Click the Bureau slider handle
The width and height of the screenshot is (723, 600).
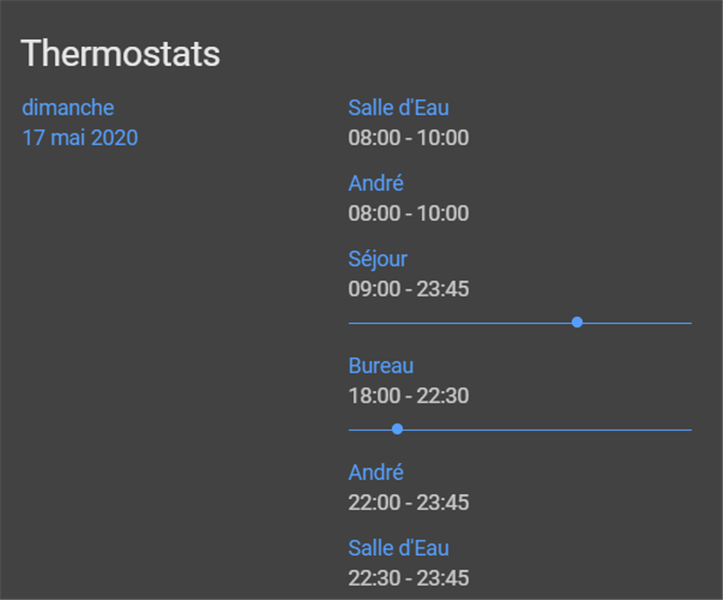[x=397, y=429]
